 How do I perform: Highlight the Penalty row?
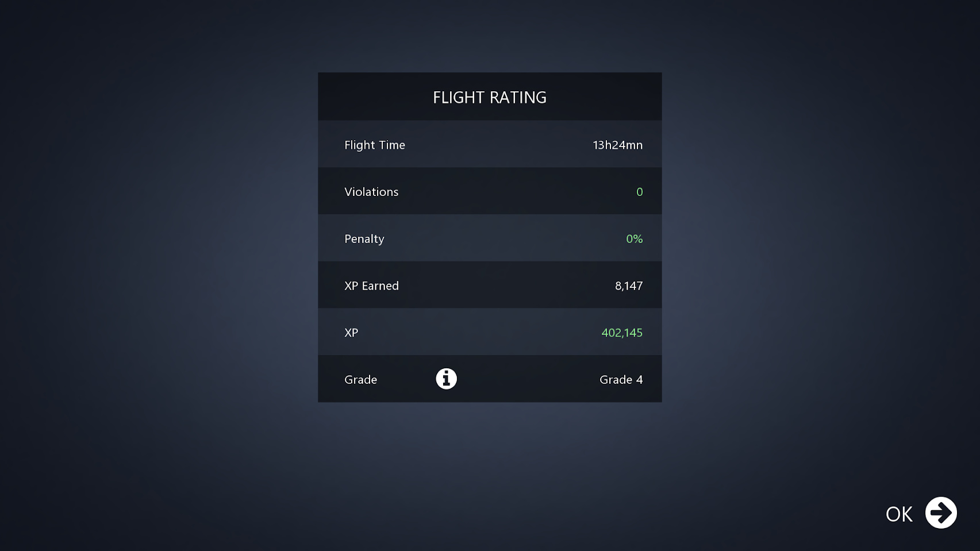(490, 238)
